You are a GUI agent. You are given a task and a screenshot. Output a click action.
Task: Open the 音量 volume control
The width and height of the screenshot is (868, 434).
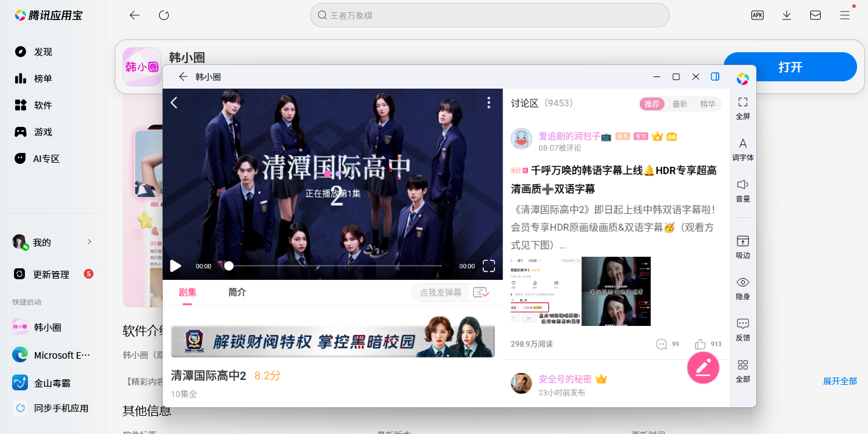(x=743, y=185)
